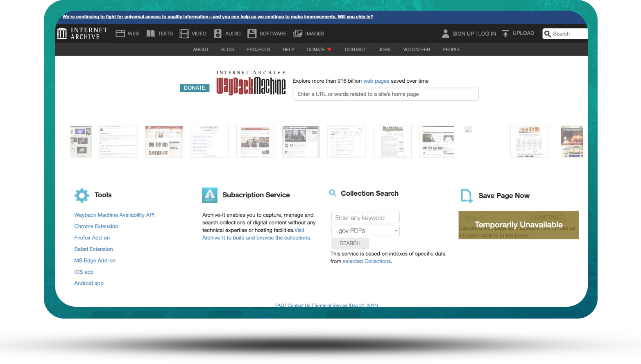
Task: Open Wayback Machine Availability API link
Action: pyautogui.click(x=114, y=215)
